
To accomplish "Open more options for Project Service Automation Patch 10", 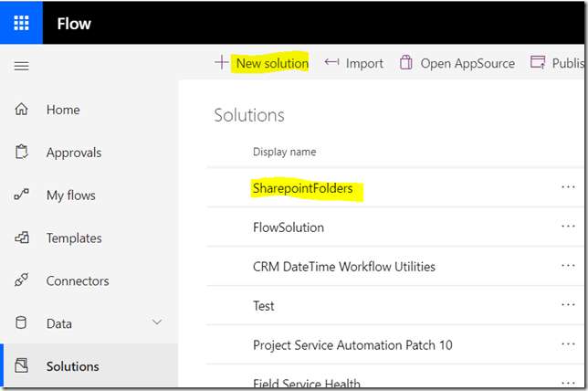I will 568,344.
